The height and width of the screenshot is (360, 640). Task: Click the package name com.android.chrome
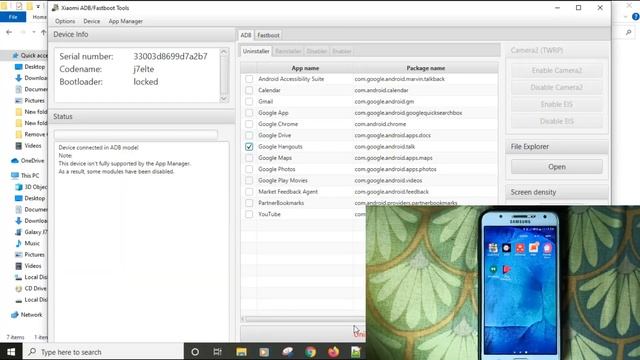click(x=380, y=124)
